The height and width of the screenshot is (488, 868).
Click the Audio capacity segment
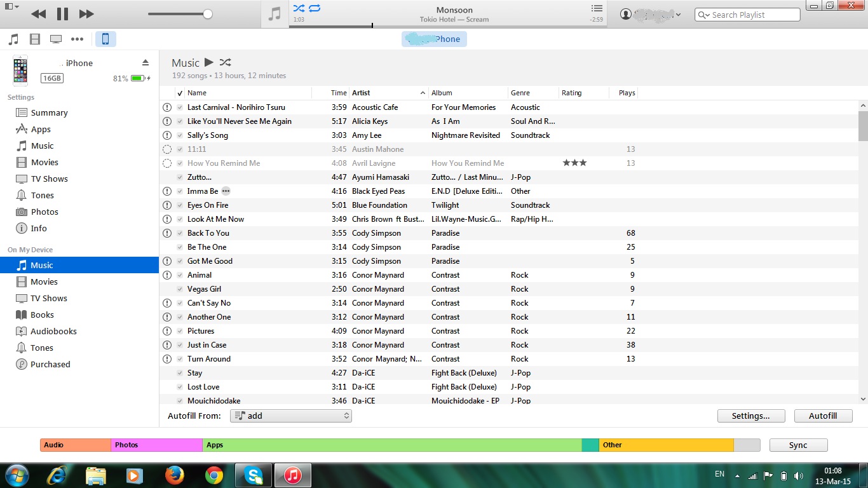(x=76, y=445)
